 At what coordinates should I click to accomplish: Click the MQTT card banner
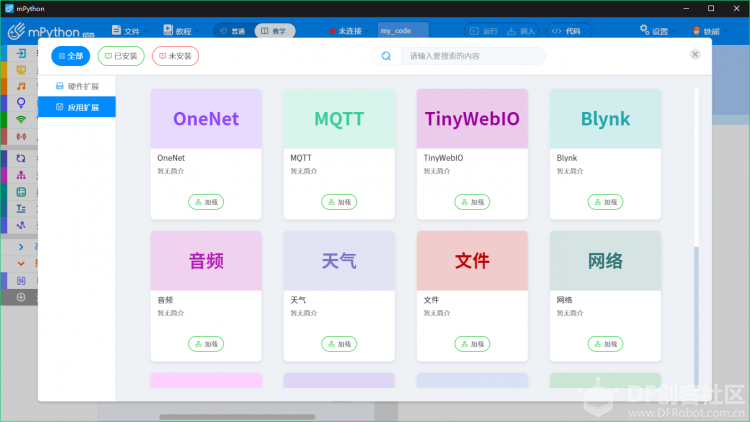click(x=339, y=119)
